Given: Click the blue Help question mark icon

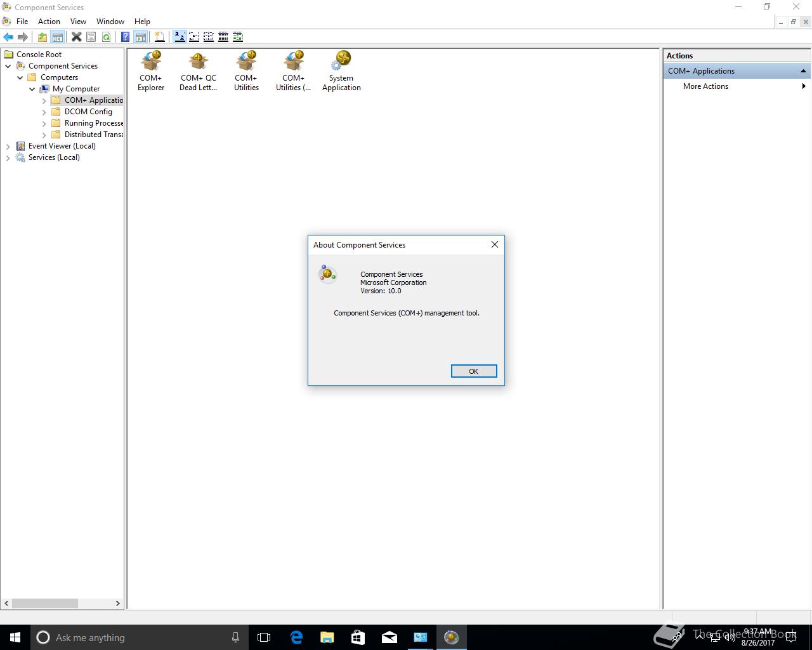Looking at the screenshot, I should coord(126,37).
